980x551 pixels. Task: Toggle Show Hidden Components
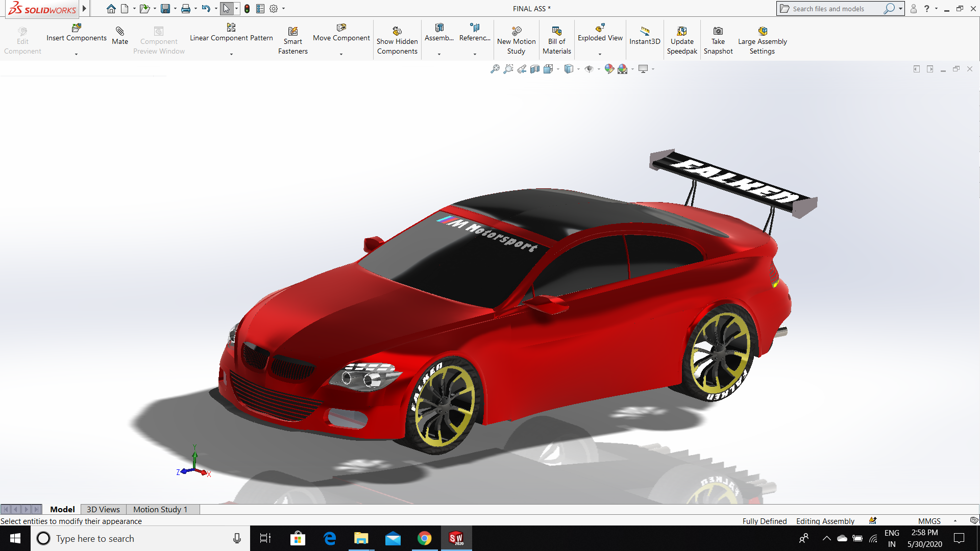pos(397,32)
